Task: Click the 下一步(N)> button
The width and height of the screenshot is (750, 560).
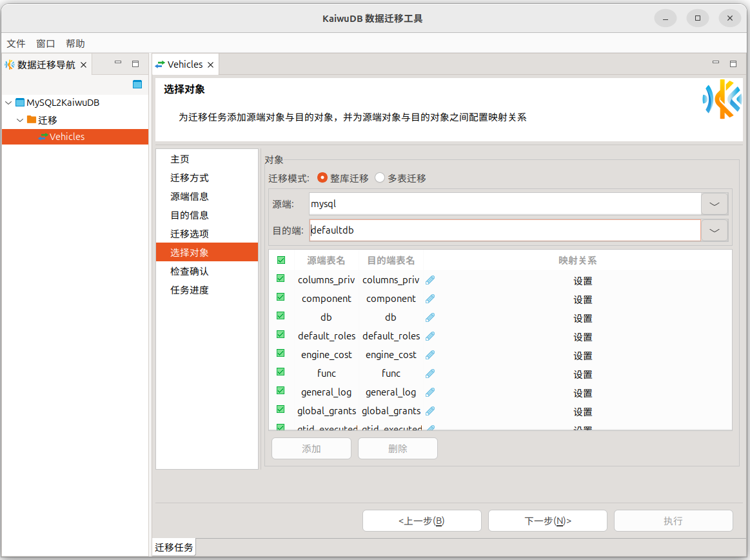Action: (x=548, y=521)
